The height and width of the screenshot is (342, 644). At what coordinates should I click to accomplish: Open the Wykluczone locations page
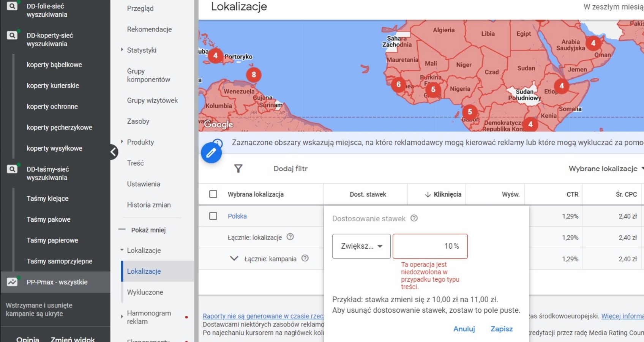click(145, 292)
